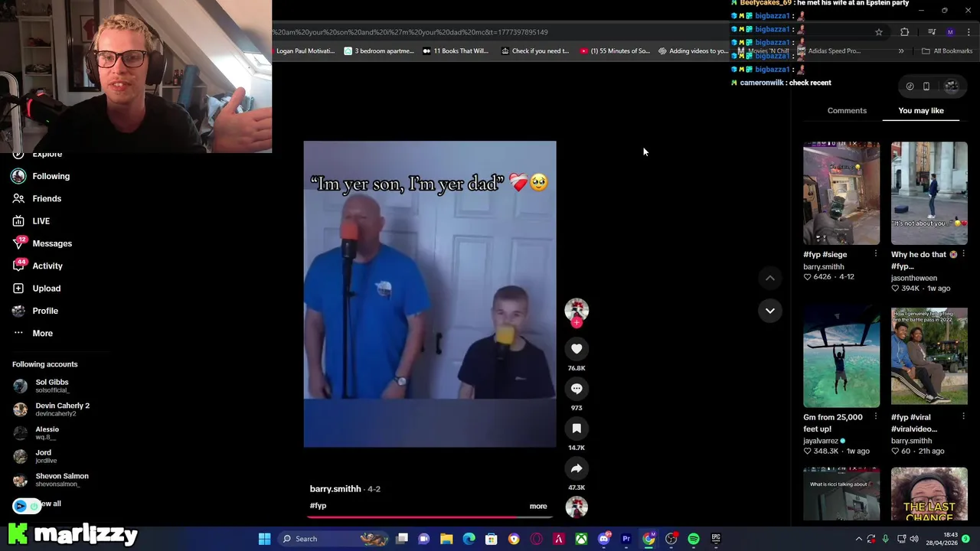Open the #fyp #siege recommended video thumbnail

tap(841, 193)
